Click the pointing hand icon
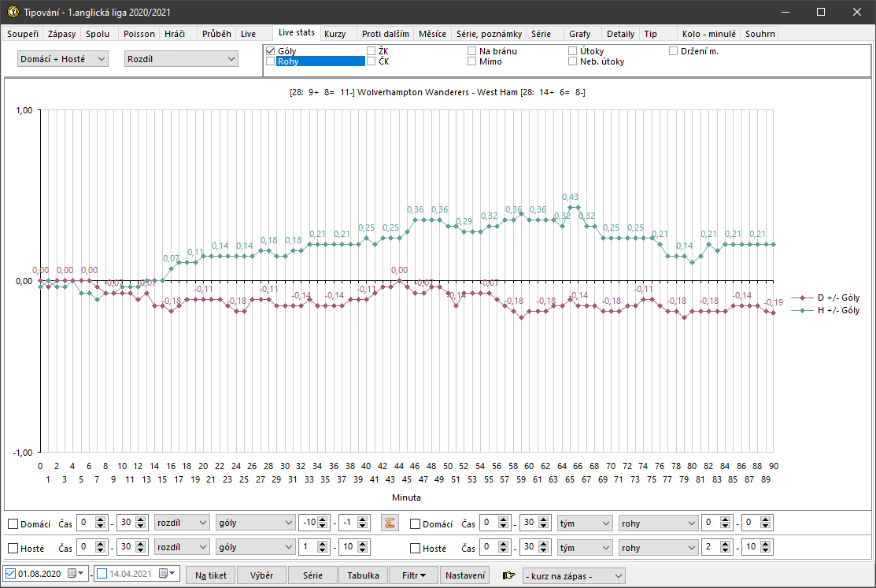 (x=509, y=575)
